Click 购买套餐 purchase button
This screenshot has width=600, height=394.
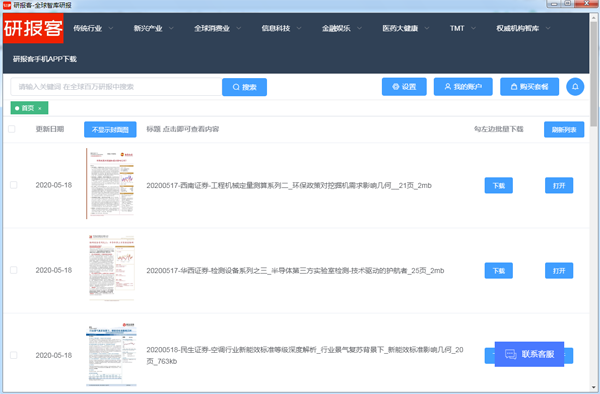point(529,87)
